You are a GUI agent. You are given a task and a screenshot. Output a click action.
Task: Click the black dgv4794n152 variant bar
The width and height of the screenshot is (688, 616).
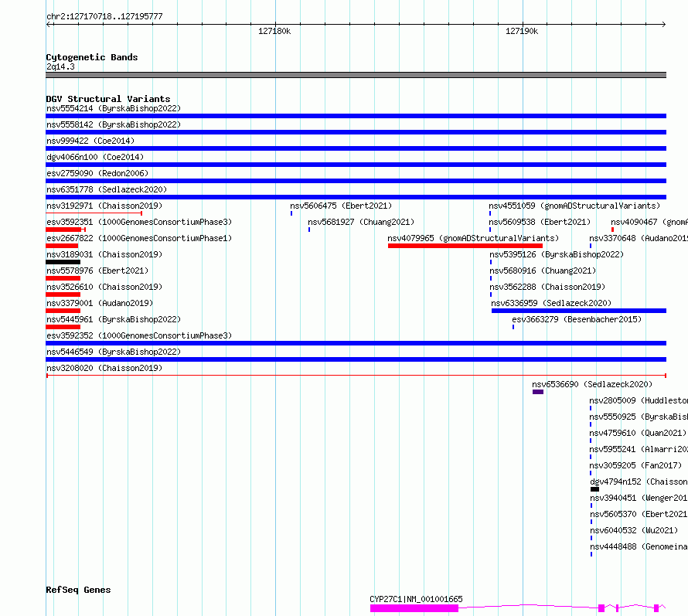pyautogui.click(x=594, y=489)
